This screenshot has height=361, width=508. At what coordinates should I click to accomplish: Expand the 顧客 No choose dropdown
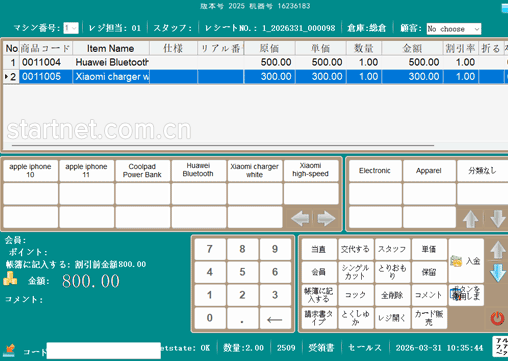[x=454, y=29]
